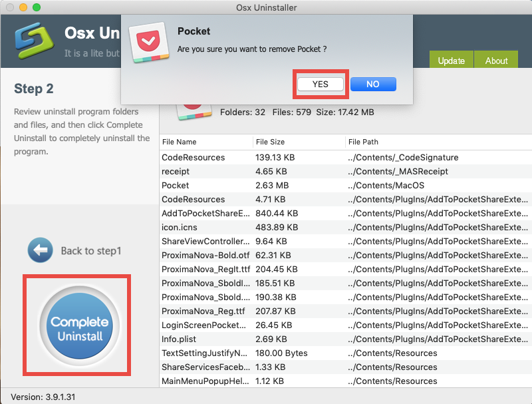Click the Back to step1 arrow icon
Image resolution: width=532 pixels, height=404 pixels.
pos(41,250)
